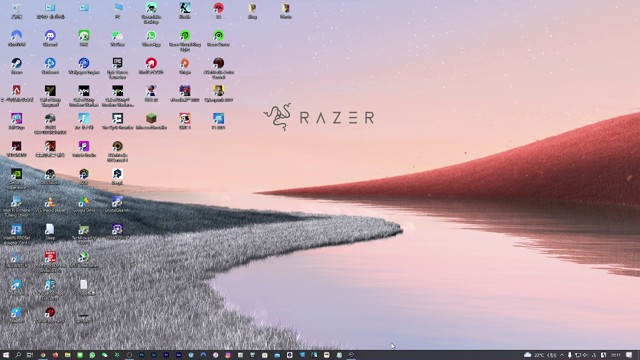Select the Wallpaper Engine desktop shortcut

[x=84, y=66]
